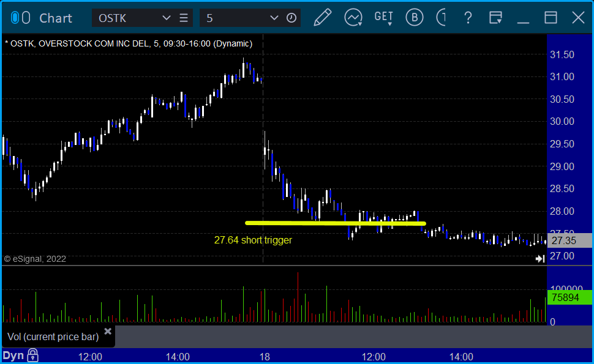This screenshot has width=594, height=364.
Task: Click the gray outlined link indicator
Action: click(x=26, y=18)
